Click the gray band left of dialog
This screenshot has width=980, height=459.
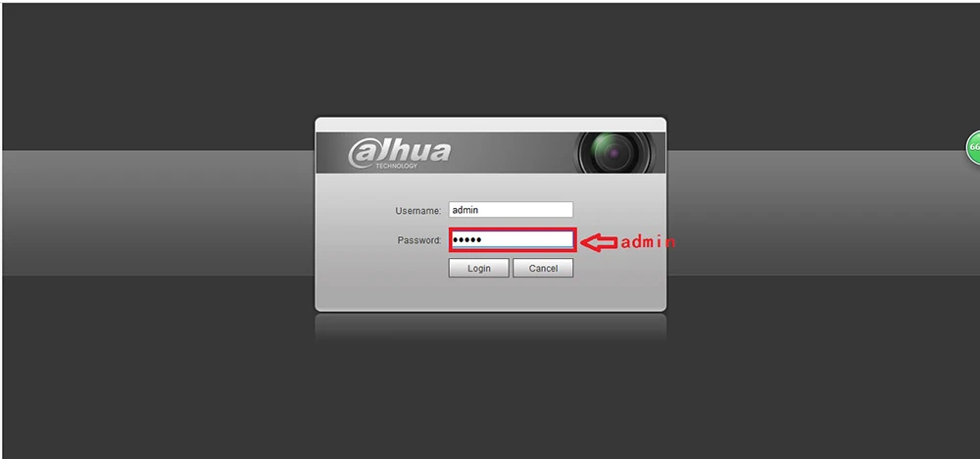[x=158, y=213]
